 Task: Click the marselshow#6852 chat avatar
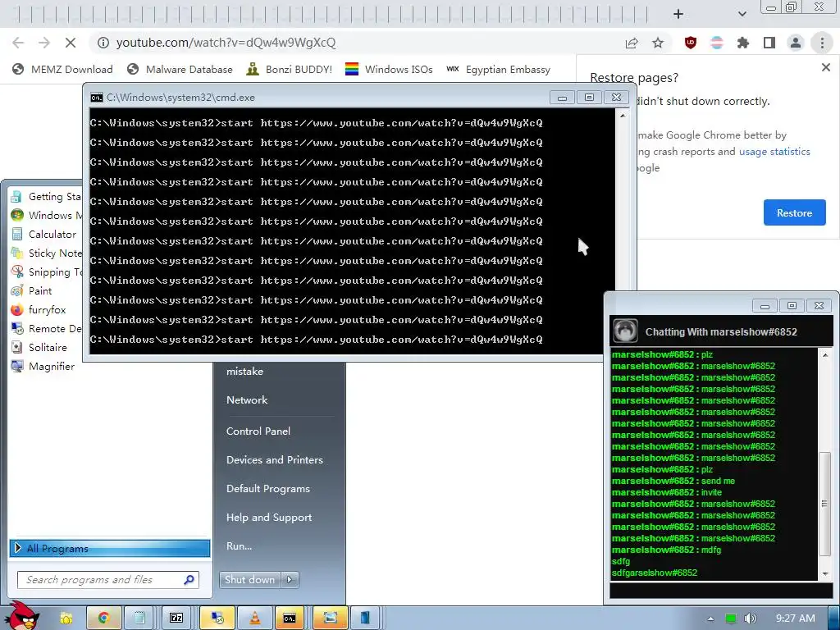pos(625,331)
